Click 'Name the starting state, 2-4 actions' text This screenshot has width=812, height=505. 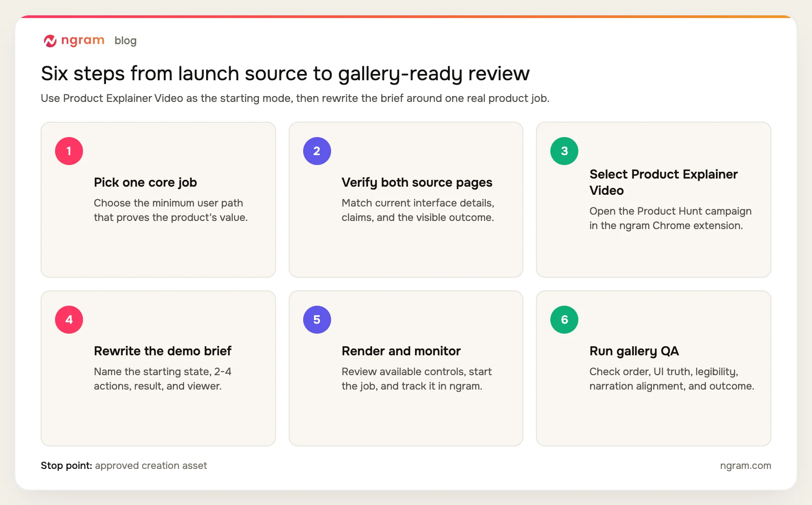(x=162, y=379)
